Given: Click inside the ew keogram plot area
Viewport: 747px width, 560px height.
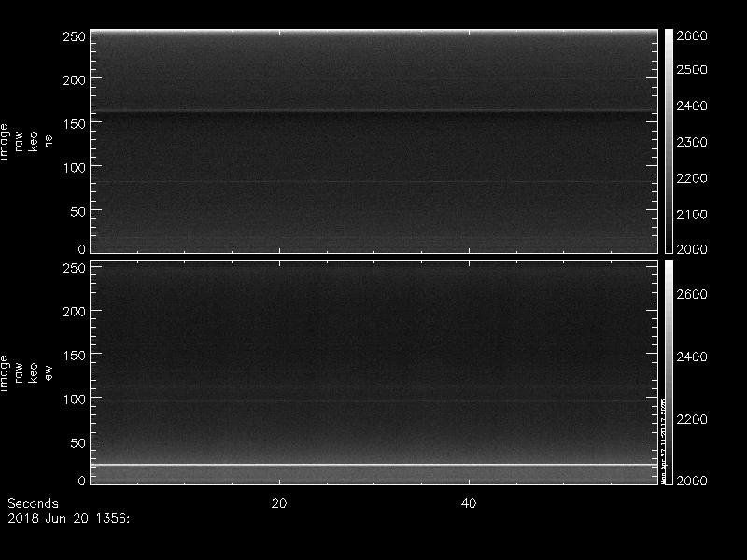Looking at the screenshot, I should pos(374,372).
